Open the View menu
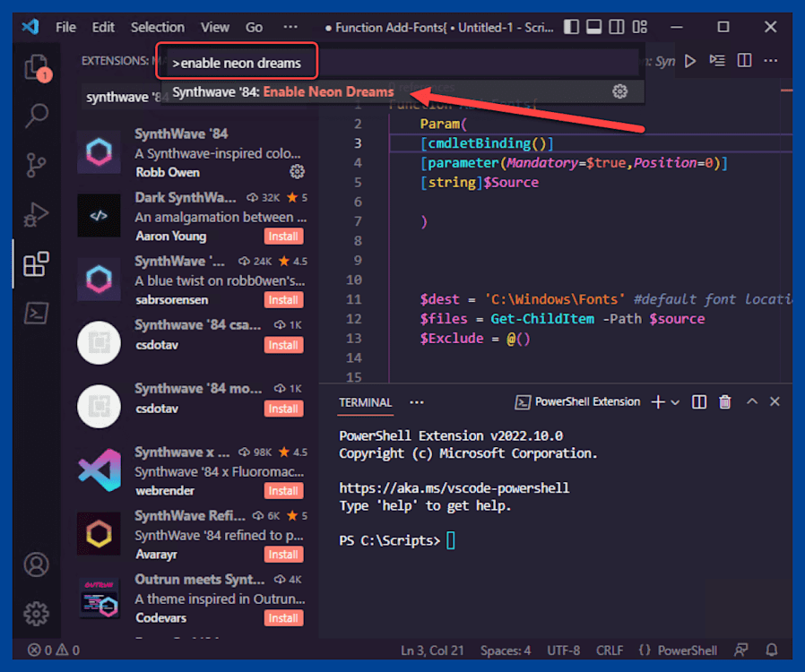 [x=214, y=27]
